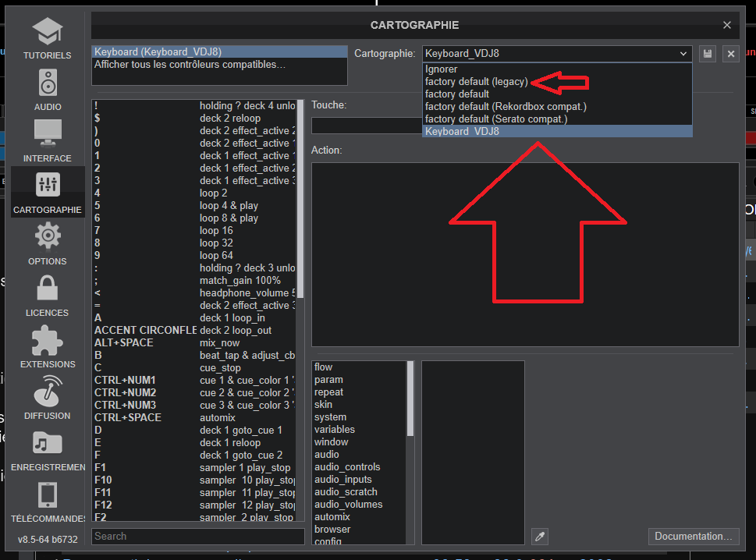Select semicolon match_gain 100% row
The height and width of the screenshot is (560, 756).
click(194, 281)
